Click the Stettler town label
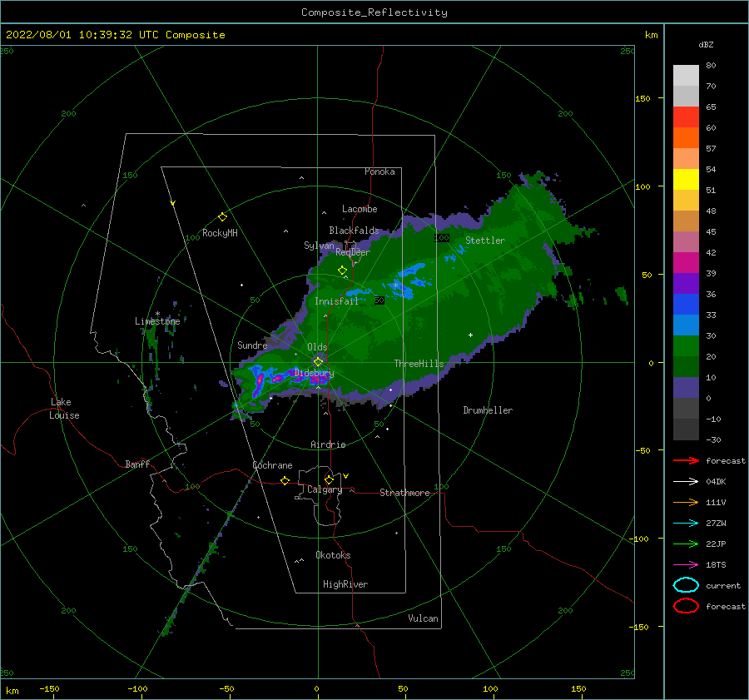749x700 pixels. pyautogui.click(x=485, y=241)
